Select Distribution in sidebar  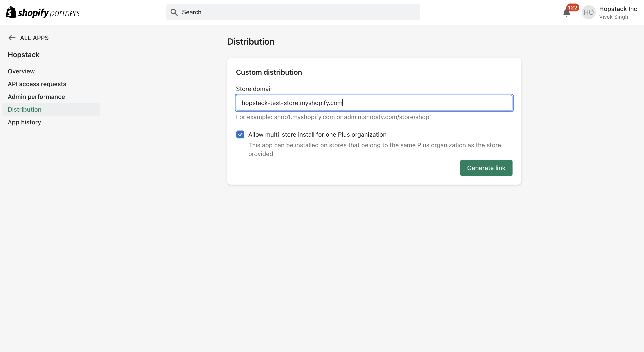(x=25, y=110)
